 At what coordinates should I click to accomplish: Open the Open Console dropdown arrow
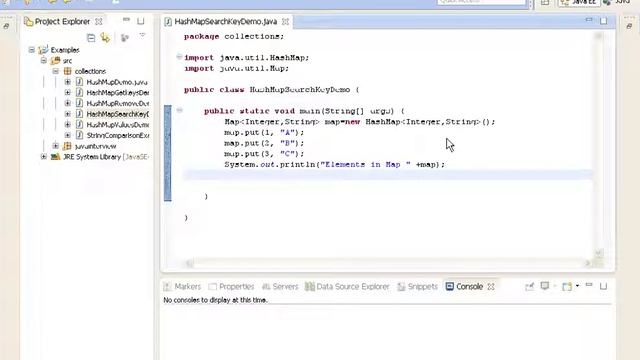click(x=577, y=286)
